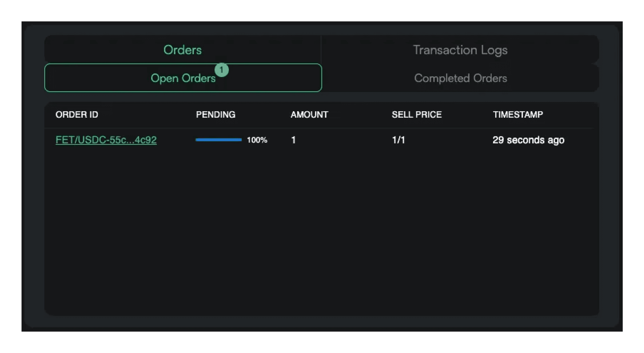
Task: Click the TIMESTAMP column header
Action: click(x=518, y=115)
